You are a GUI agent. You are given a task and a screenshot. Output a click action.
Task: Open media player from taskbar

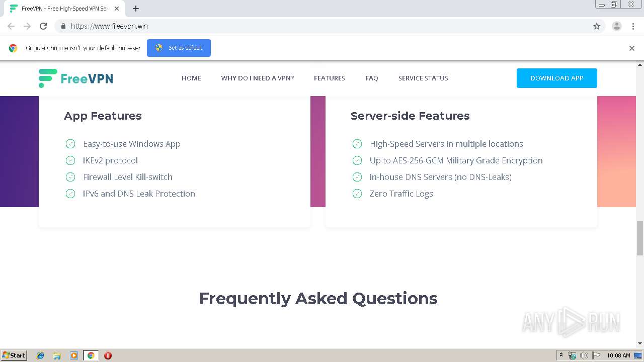74,355
